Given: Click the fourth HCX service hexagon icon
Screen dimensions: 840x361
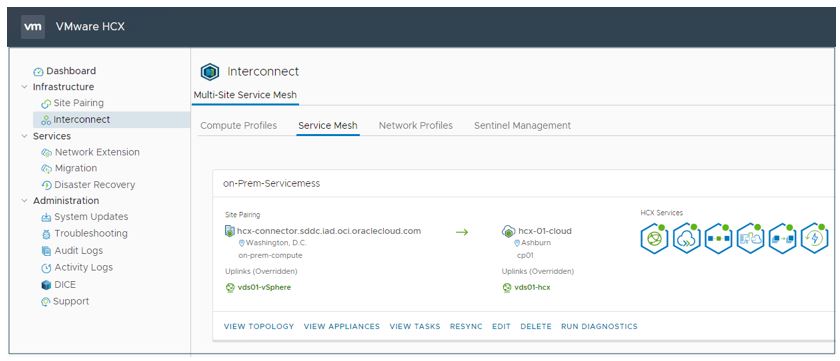Looking at the screenshot, I should (x=750, y=238).
